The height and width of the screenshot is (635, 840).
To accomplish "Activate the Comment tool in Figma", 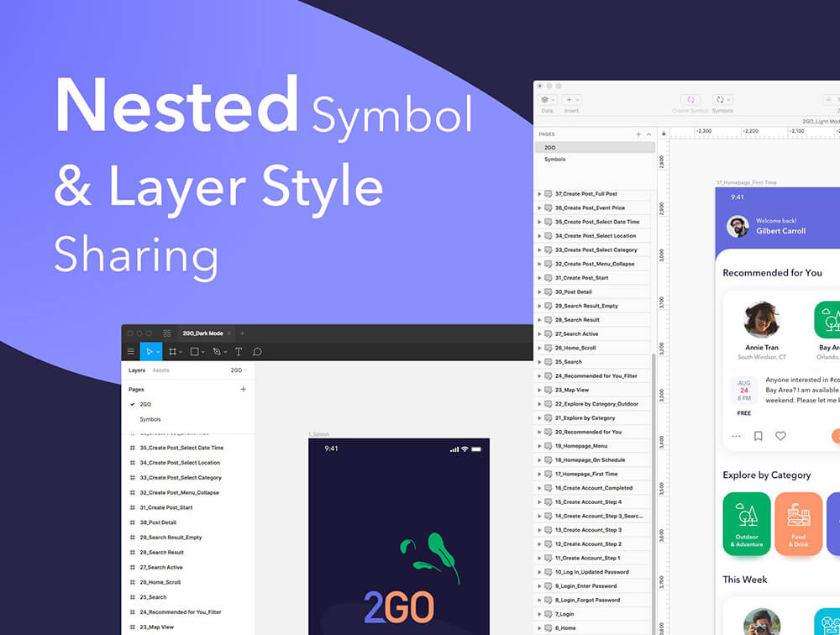I will 257,352.
